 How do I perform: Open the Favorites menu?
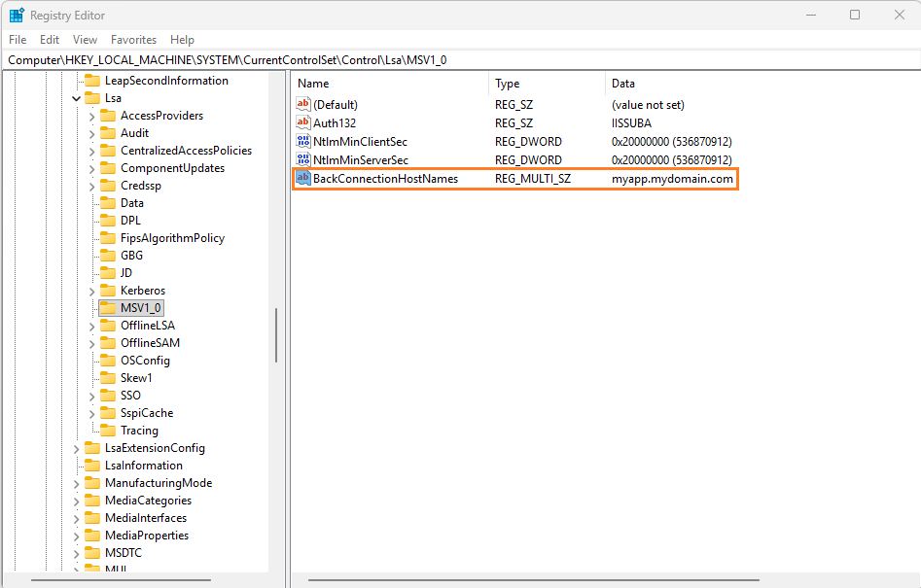point(133,39)
